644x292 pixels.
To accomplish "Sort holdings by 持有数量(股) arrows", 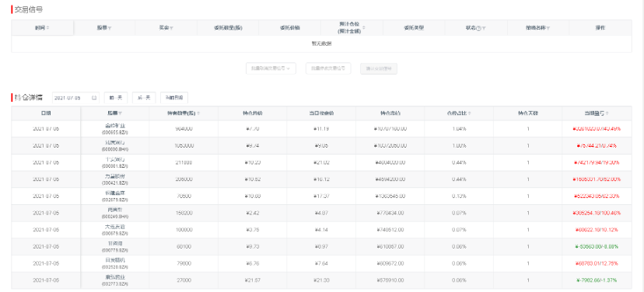I will (198, 113).
